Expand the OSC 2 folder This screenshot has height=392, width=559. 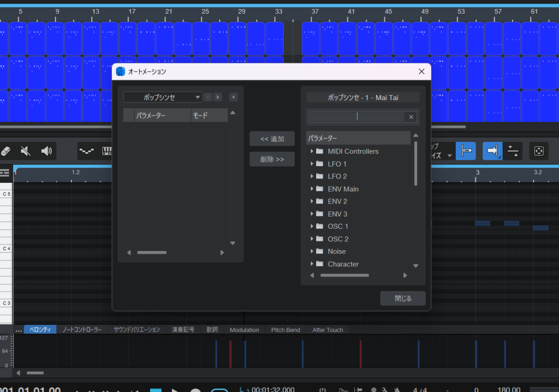coord(312,239)
